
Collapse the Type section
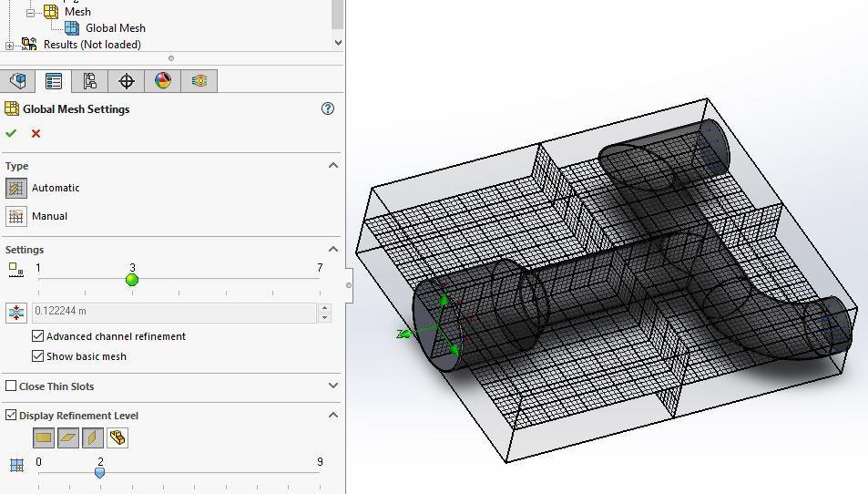pyautogui.click(x=333, y=166)
